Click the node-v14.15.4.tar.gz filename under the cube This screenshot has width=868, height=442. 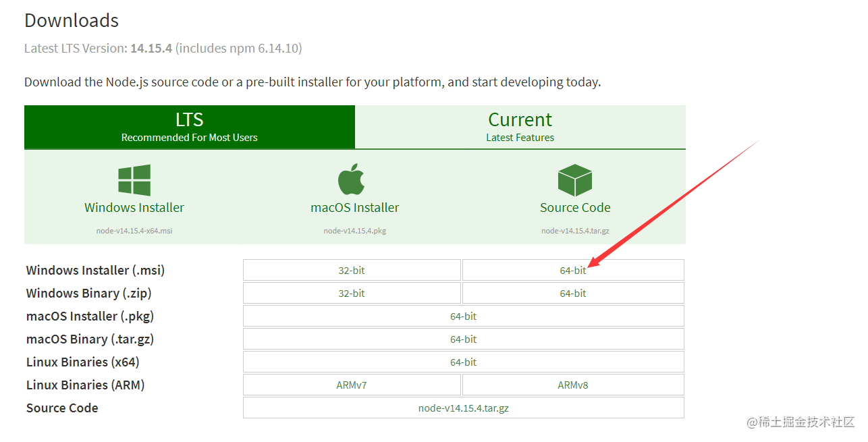[x=575, y=231]
